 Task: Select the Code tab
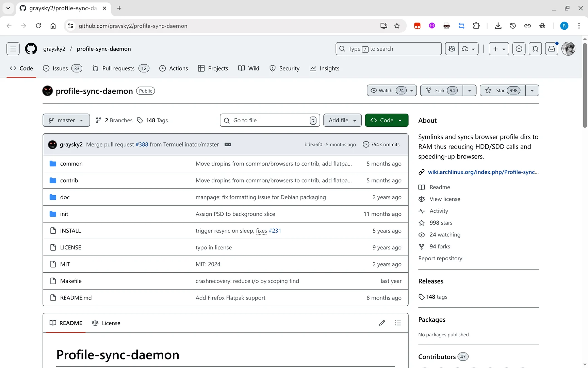pos(21,68)
